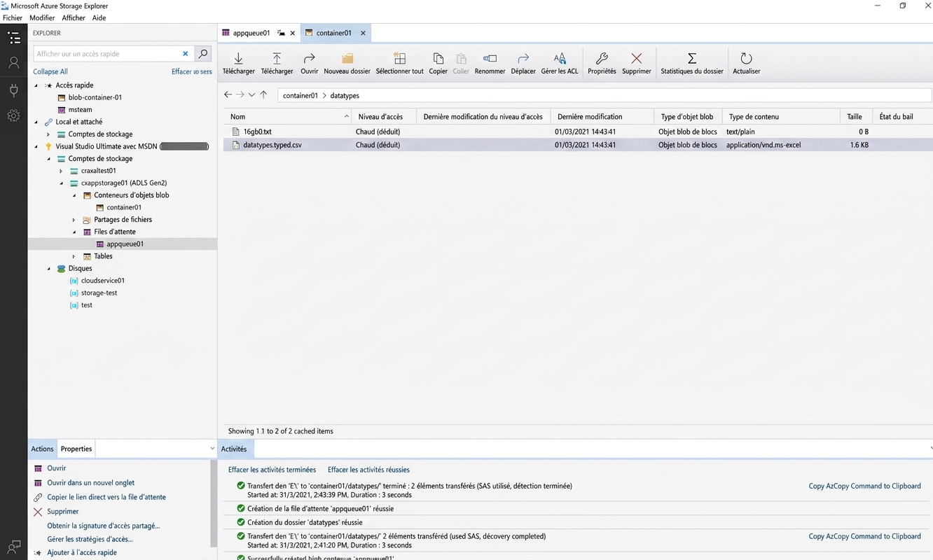Viewport: 933px width, 560px height.
Task: Click the Télécharger button with up arrow
Action: pyautogui.click(x=277, y=63)
